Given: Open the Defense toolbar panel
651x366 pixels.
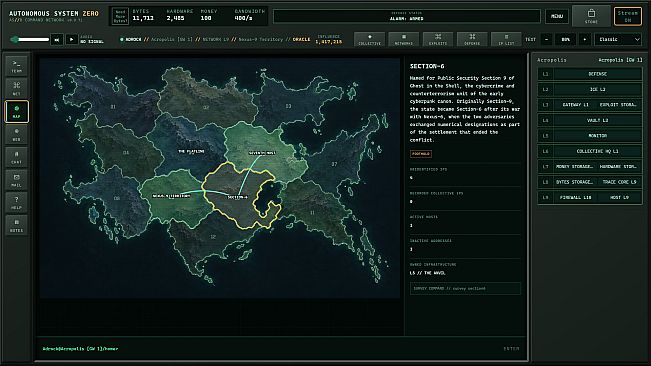Looking at the screenshot, I should pos(472,39).
